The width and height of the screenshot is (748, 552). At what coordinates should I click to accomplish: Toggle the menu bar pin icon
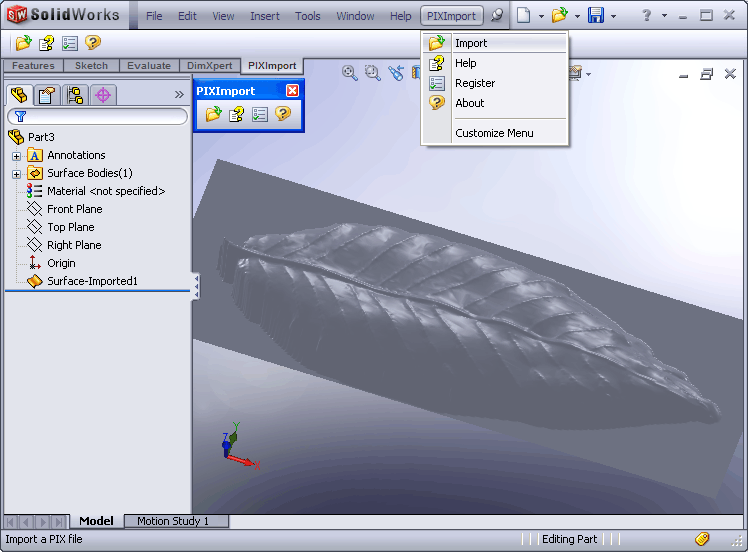[x=497, y=15]
